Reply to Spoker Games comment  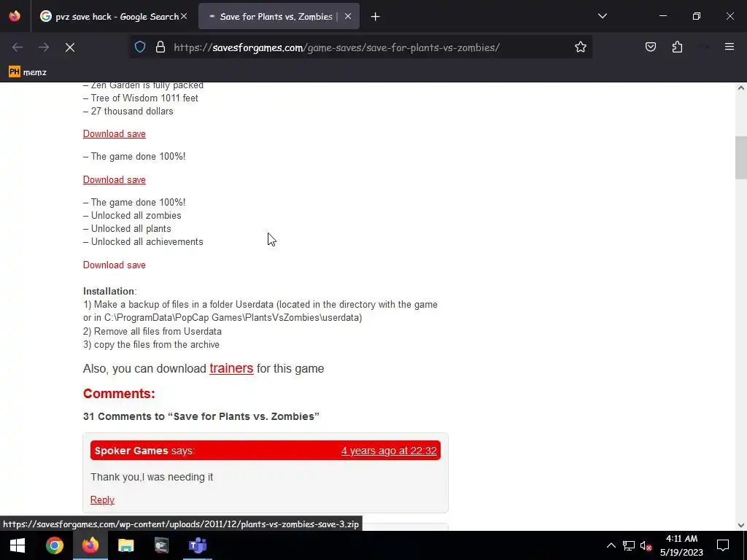[x=102, y=499]
